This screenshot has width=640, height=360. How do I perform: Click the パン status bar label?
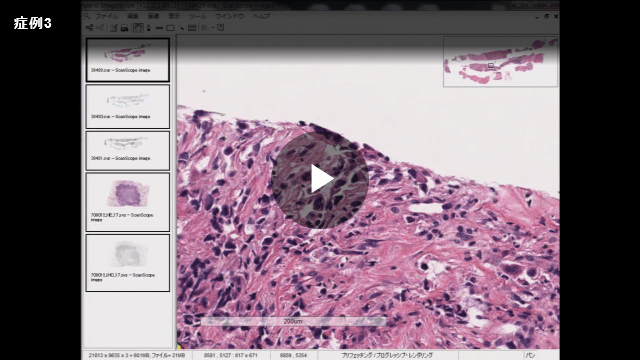click(x=530, y=356)
